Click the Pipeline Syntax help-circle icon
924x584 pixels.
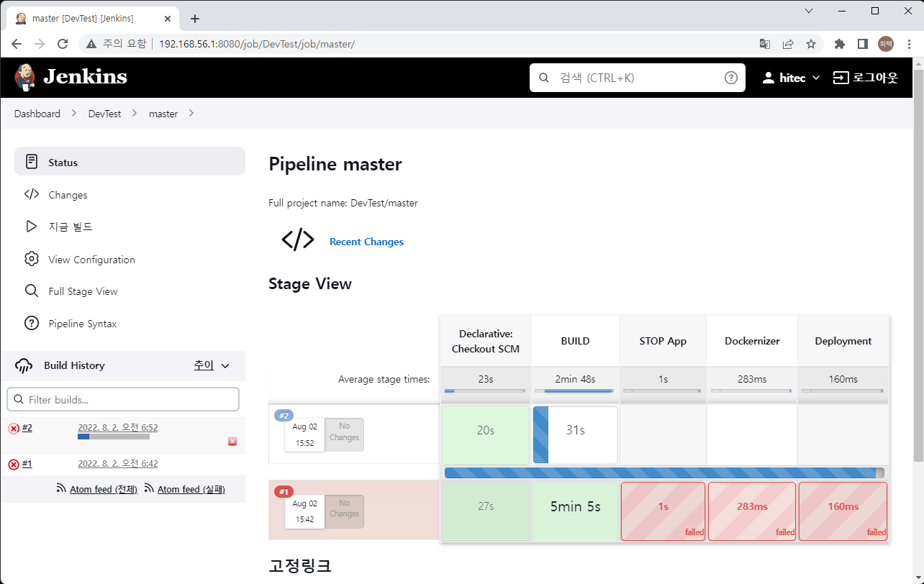click(31, 323)
